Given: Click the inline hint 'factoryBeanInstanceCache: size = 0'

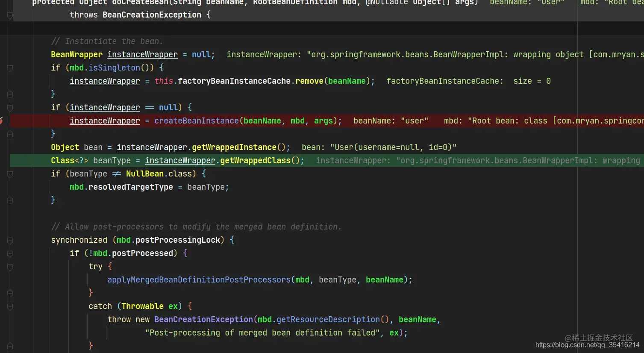Looking at the screenshot, I should click(468, 81).
